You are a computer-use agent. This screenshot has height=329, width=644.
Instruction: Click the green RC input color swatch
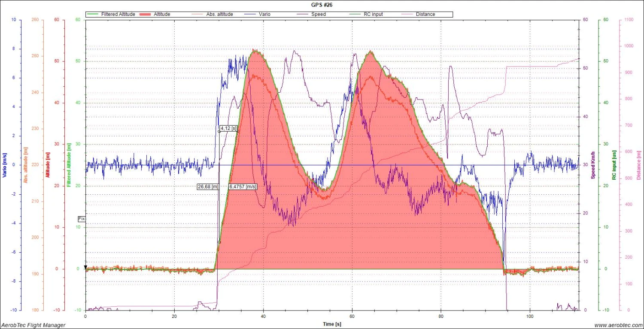coord(355,14)
